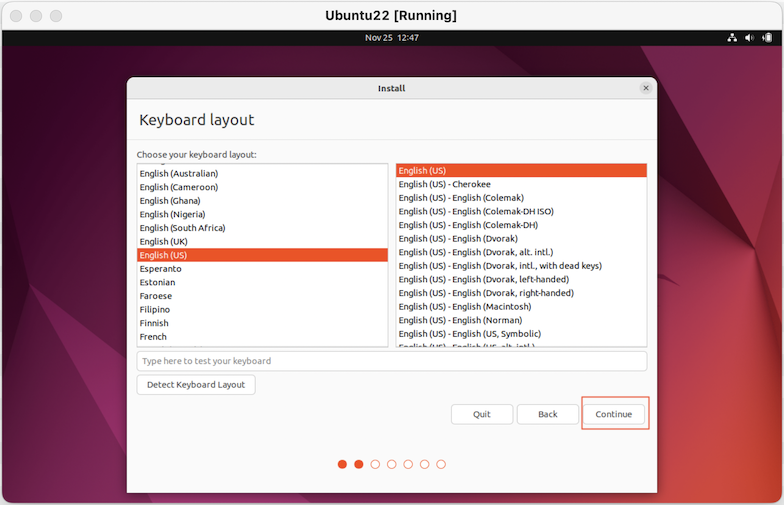Choose English (Dvorak, alt. intl.) variant
This screenshot has width=784, height=505.
click(522, 252)
